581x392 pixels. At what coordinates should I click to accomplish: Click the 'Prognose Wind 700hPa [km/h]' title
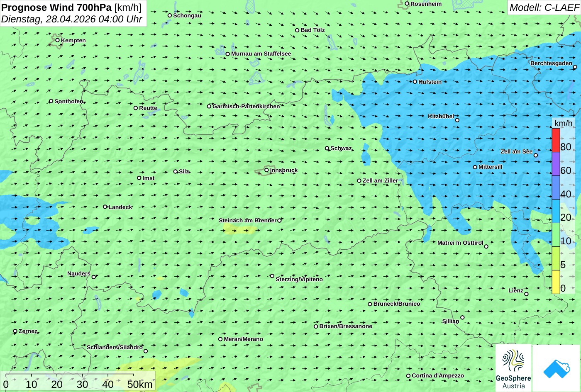click(71, 7)
